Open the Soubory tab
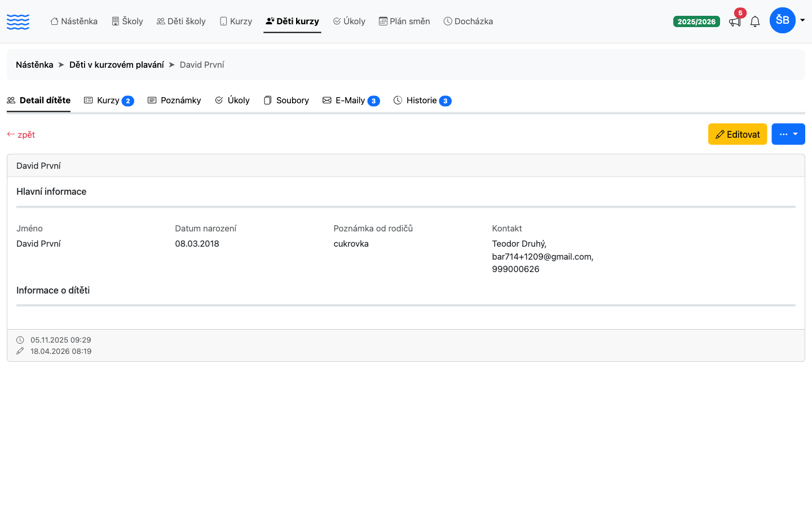The image size is (812, 508). pyautogui.click(x=286, y=100)
